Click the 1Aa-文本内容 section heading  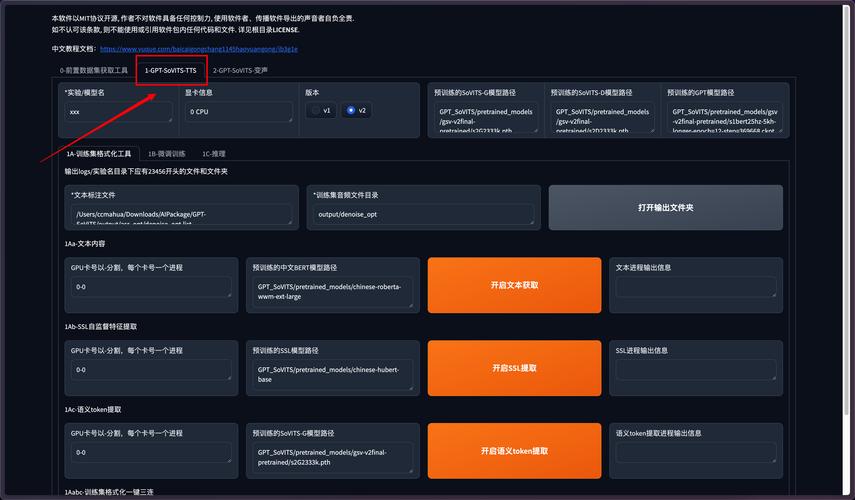tap(85, 244)
